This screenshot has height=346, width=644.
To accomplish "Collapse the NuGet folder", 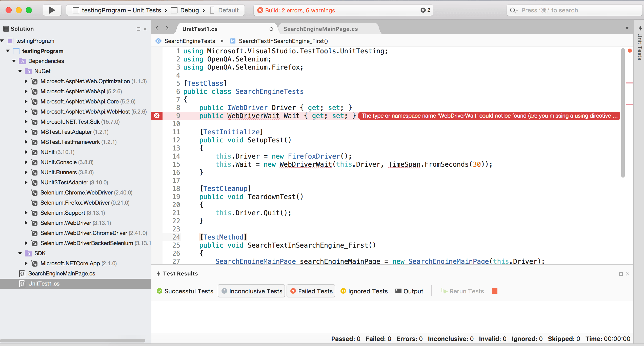I will [x=20, y=71].
